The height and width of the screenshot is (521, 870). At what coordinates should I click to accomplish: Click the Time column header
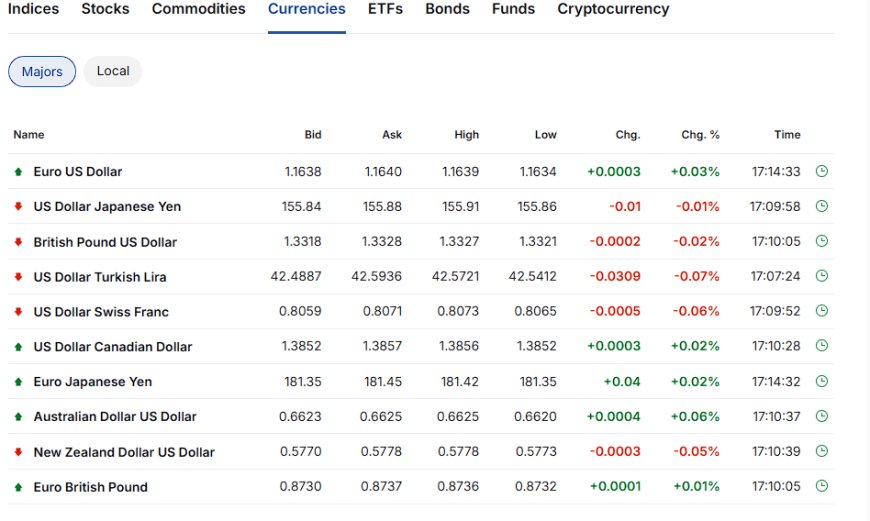point(787,135)
